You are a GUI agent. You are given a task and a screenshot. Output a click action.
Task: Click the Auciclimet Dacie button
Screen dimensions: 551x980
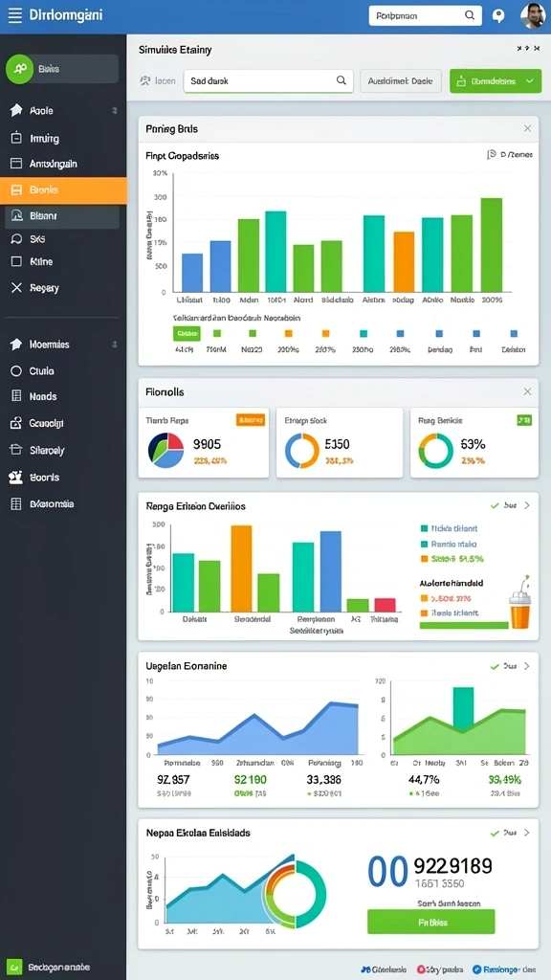pos(401,81)
